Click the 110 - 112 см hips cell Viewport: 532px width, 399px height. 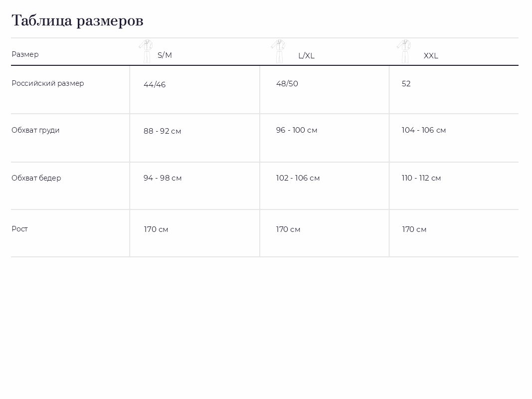[421, 178]
